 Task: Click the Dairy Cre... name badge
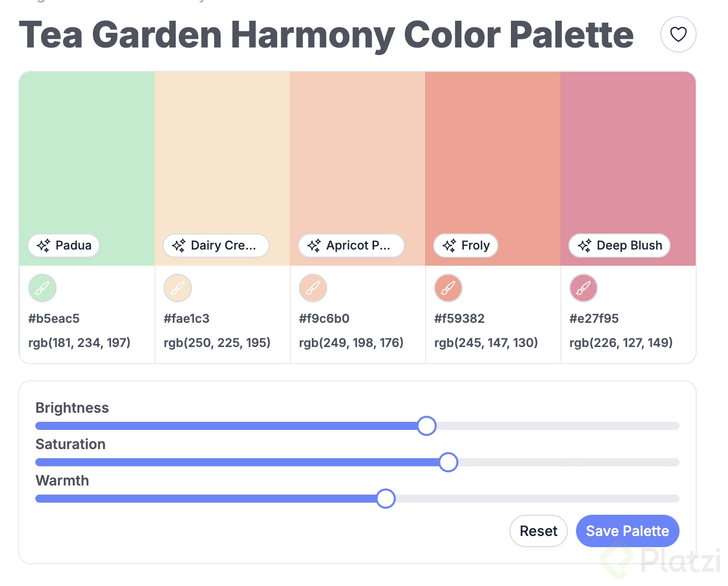(216, 246)
